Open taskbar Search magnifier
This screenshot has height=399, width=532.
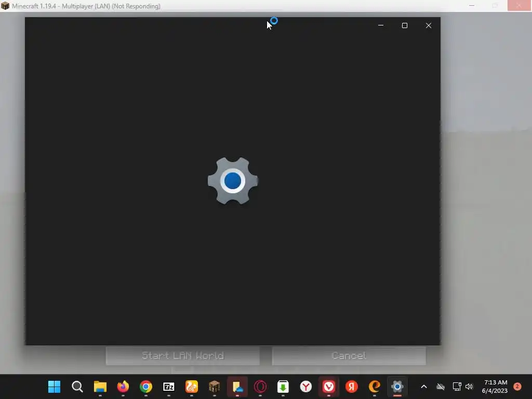pos(77,387)
